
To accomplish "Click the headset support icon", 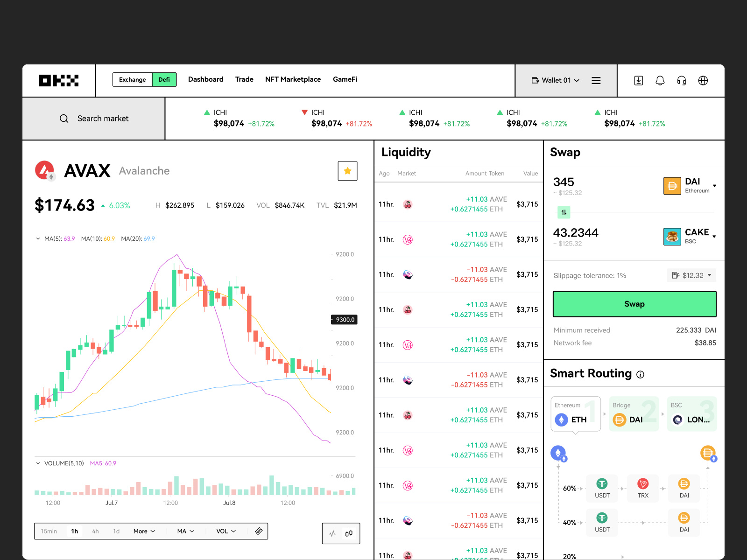I will 681,81.
